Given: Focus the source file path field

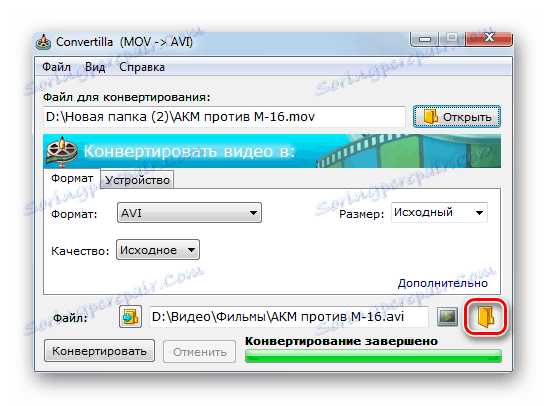Looking at the screenshot, I should (224, 117).
